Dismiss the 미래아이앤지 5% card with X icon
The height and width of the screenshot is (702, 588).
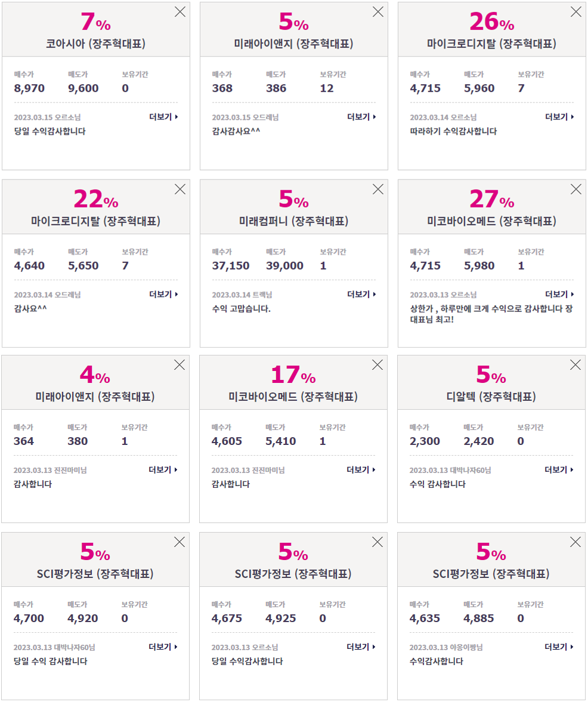(x=378, y=12)
